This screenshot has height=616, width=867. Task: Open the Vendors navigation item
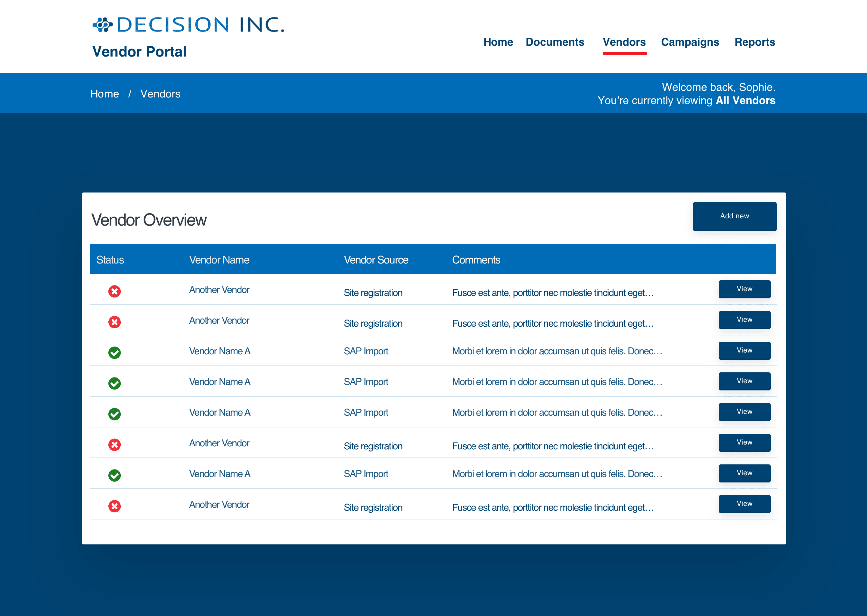tap(624, 42)
